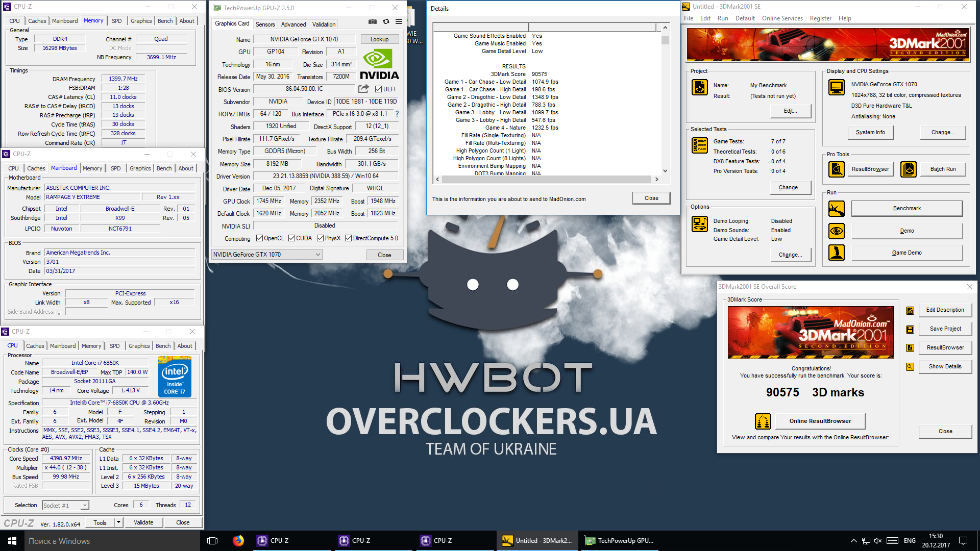Click the Details horizontal scrollbar track

click(x=547, y=180)
